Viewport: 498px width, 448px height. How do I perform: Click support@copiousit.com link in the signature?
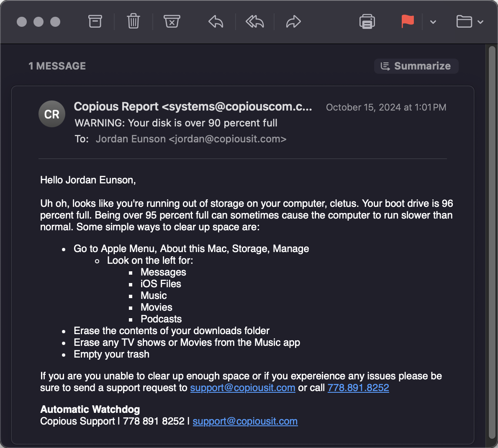(x=245, y=421)
